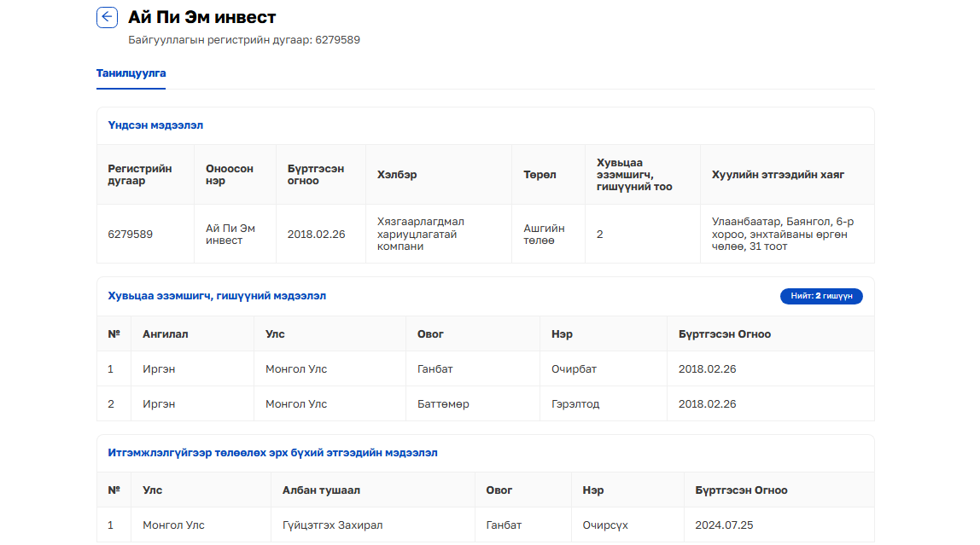Select the Очирсүх representative name cell
The image size is (980, 545).
coord(605,525)
